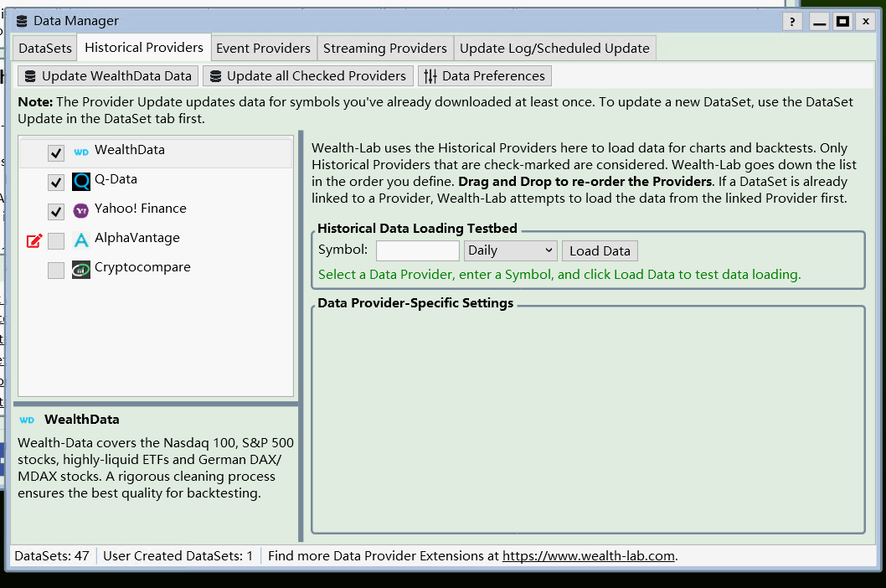Select the WealthData row in provider list
The height and width of the screenshot is (588, 886).
156,152
